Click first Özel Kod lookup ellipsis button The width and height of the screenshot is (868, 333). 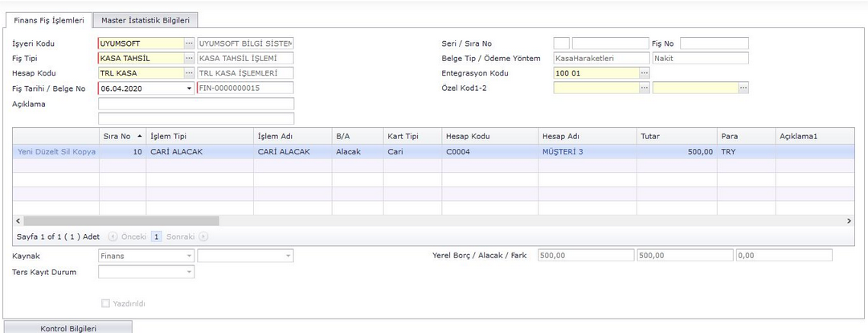click(644, 88)
